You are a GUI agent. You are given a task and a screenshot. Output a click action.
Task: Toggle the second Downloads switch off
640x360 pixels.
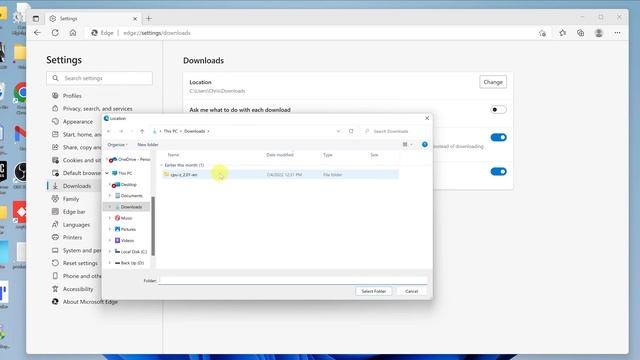pos(498,137)
